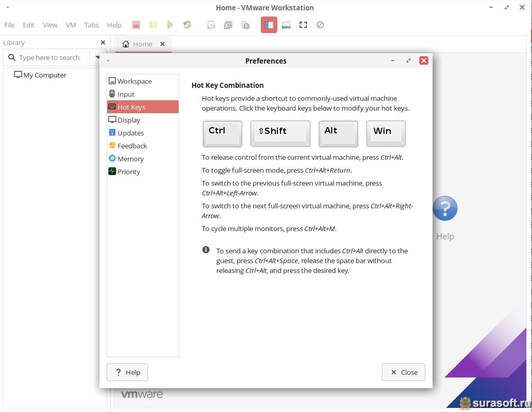The height and width of the screenshot is (412, 532).
Task: Click the unity mode disabled icon
Action: (x=320, y=25)
